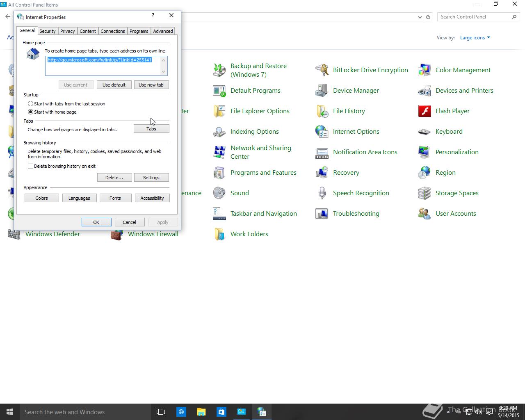Open the Languages button
Image resolution: width=525 pixels, height=420 pixels.
(x=79, y=198)
